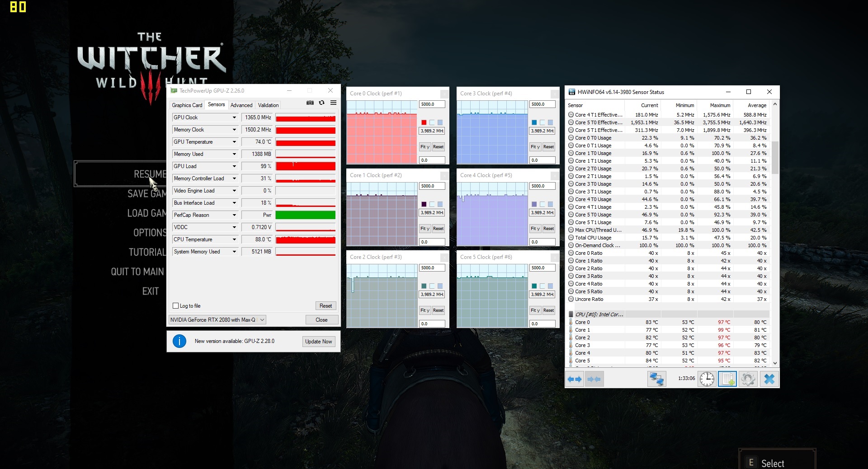Viewport: 868px width, 469px height.
Task: Open the GPU Clock sensor dropdown
Action: (x=234, y=117)
